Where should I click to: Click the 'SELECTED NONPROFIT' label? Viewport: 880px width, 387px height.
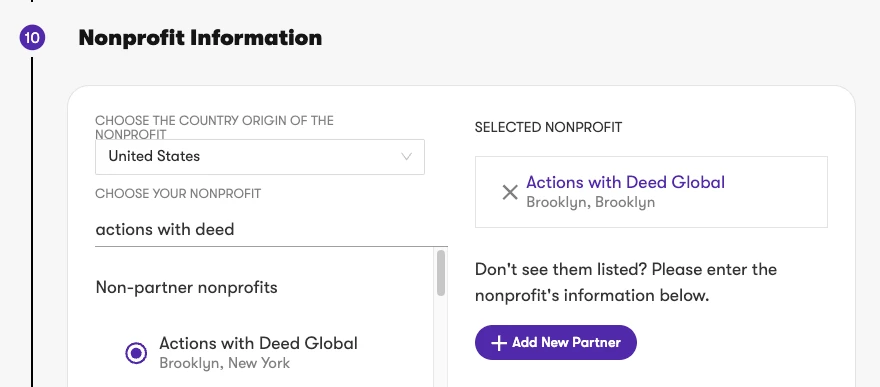pyautogui.click(x=548, y=127)
